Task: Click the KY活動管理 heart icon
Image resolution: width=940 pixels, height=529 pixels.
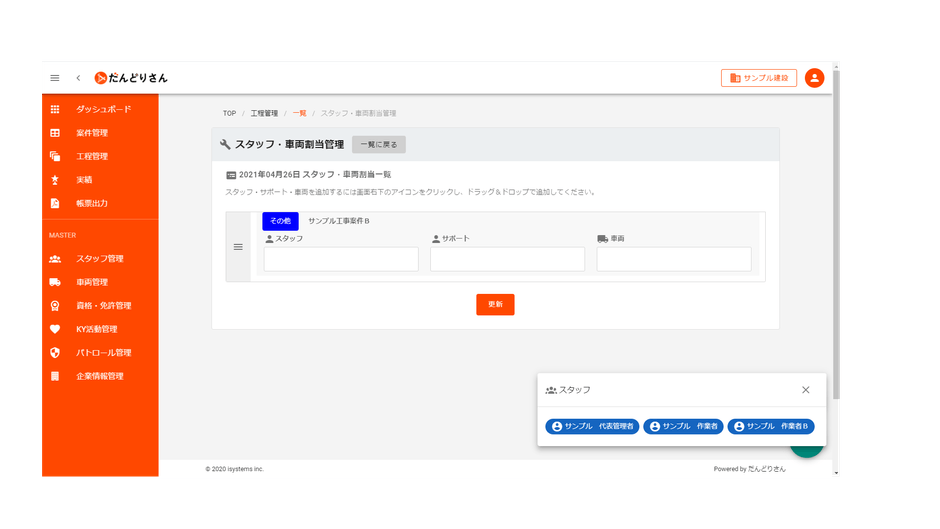Action: pos(55,329)
